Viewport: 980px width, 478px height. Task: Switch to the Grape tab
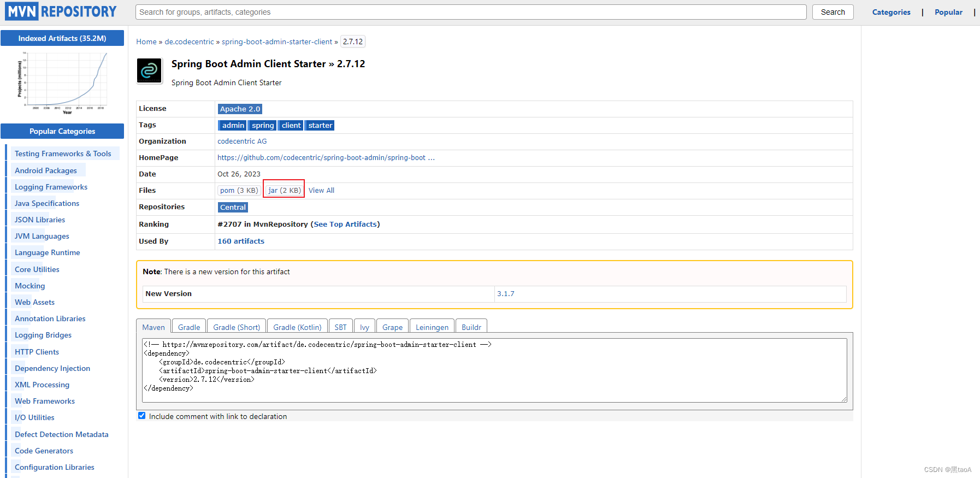(392, 327)
